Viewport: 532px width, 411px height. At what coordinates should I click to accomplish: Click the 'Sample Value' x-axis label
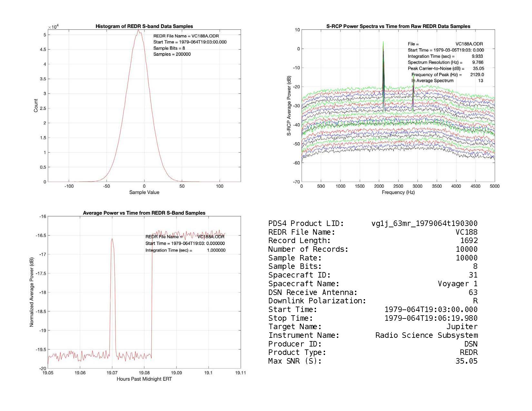(x=144, y=192)
